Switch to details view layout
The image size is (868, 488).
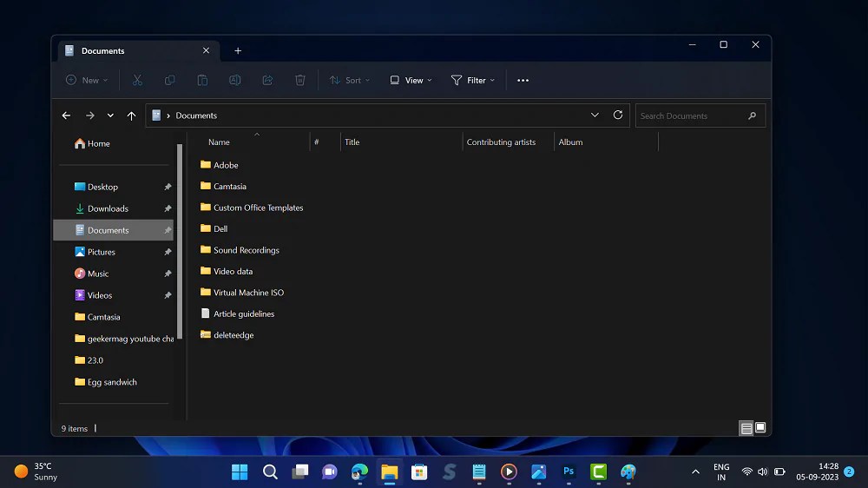pyautogui.click(x=746, y=428)
